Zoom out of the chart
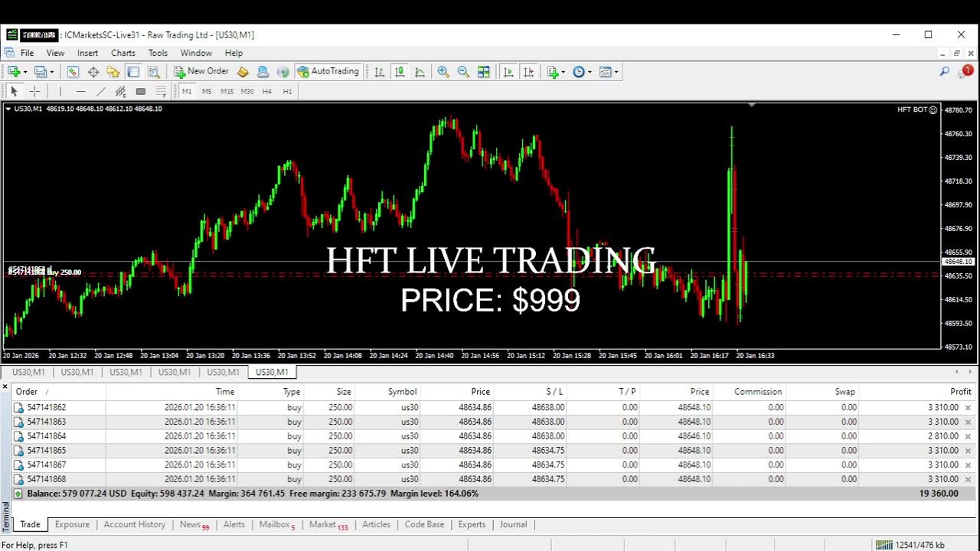The width and height of the screenshot is (980, 551). [463, 71]
